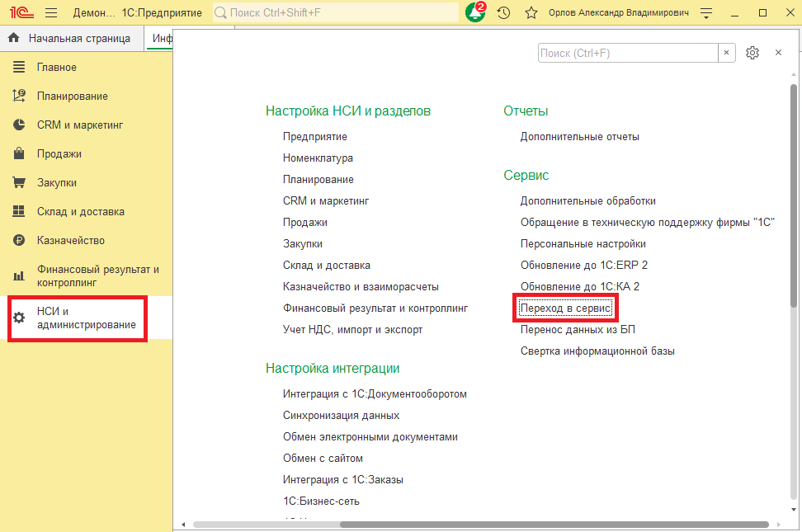
Task: Click Переход в сервис link
Action: coord(566,308)
